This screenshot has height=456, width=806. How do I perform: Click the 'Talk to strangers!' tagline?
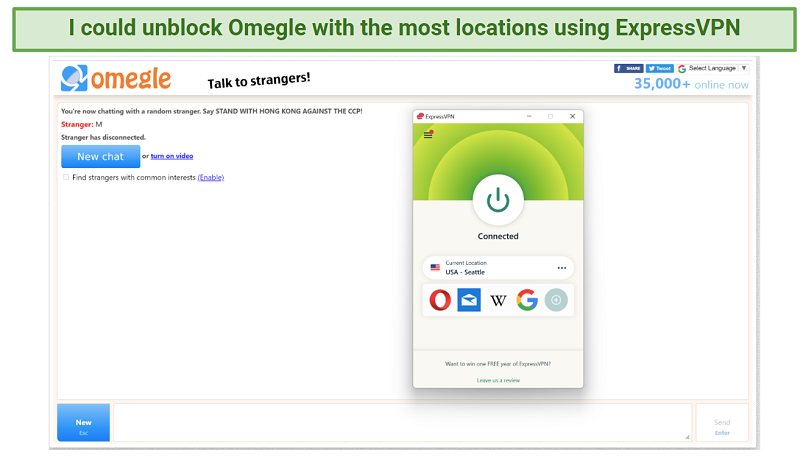coord(259,80)
